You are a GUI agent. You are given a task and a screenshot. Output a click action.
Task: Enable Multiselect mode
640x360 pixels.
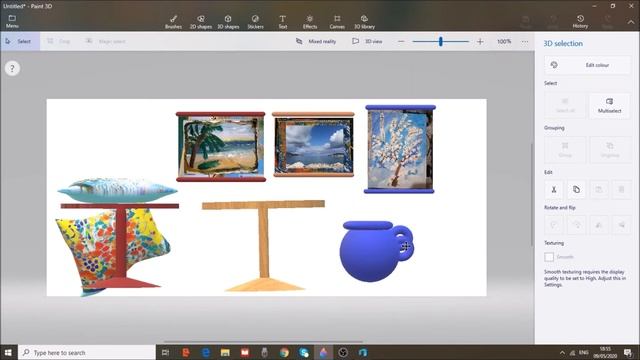[609, 105]
